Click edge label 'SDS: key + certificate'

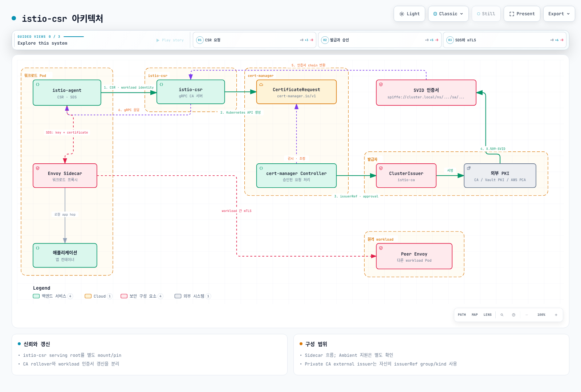pos(67,132)
